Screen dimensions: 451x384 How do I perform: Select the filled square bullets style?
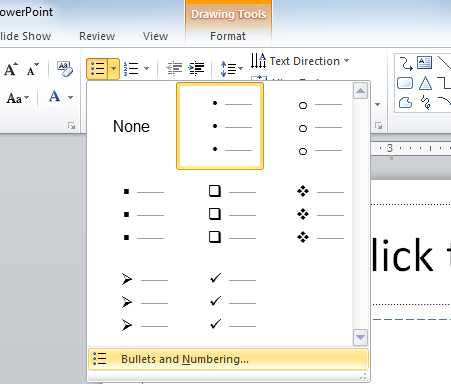click(x=132, y=214)
